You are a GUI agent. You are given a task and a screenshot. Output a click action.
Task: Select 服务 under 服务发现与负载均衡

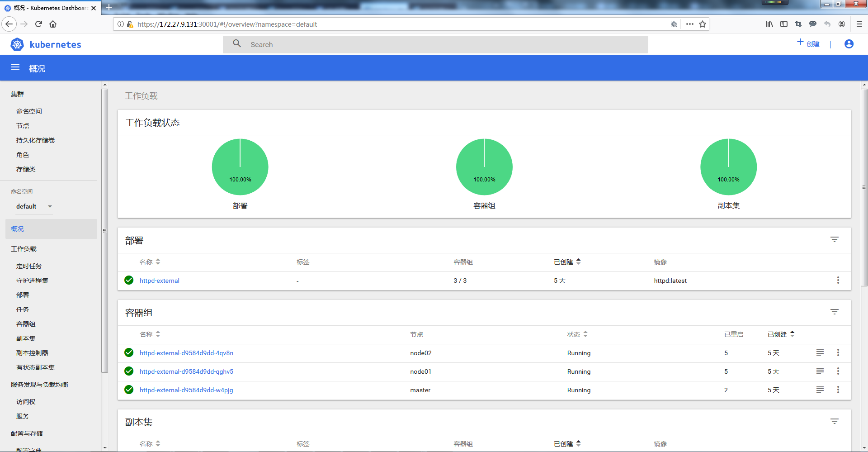[23, 416]
